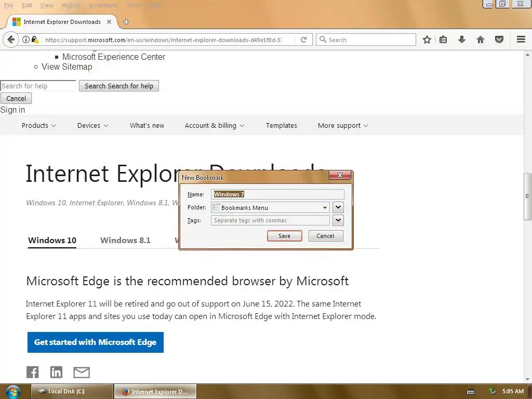
Task: Share page via LinkedIn icon
Action: (56, 372)
